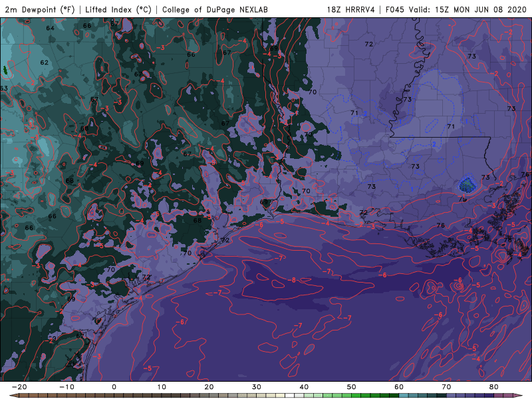The image size is (532, 399).
Task: Click the '0' color scale label
Action: click(114, 387)
